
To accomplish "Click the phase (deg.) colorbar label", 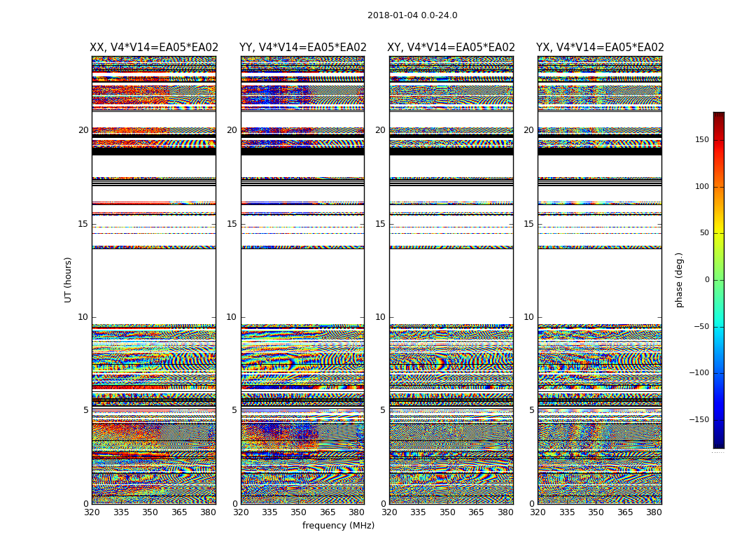I will 679,280.
